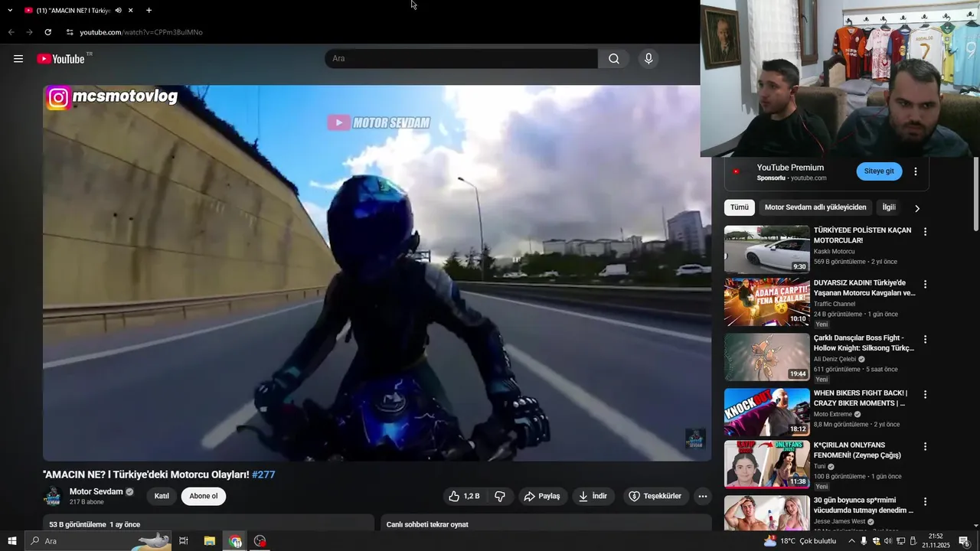Open volume control in system tray
Viewport: 980px width, 551px height.
pyautogui.click(x=888, y=541)
